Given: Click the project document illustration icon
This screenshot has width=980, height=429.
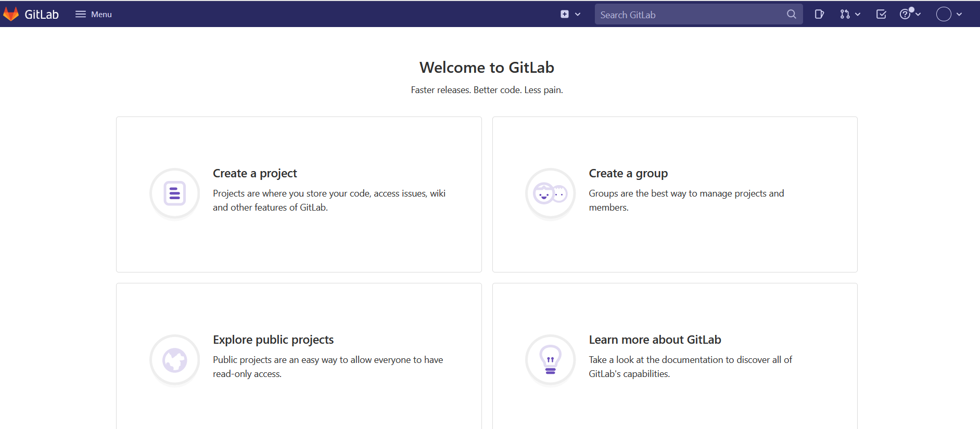Looking at the screenshot, I should pyautogui.click(x=175, y=193).
